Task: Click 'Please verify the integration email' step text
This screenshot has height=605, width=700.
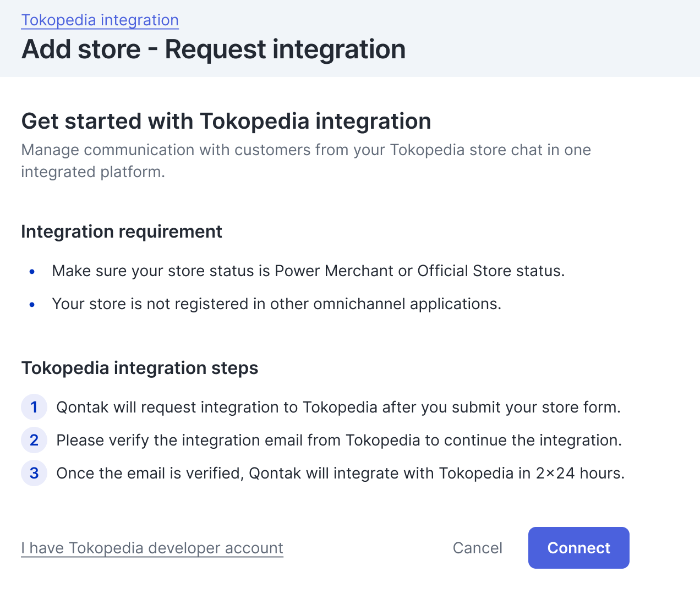Action: 339,440
